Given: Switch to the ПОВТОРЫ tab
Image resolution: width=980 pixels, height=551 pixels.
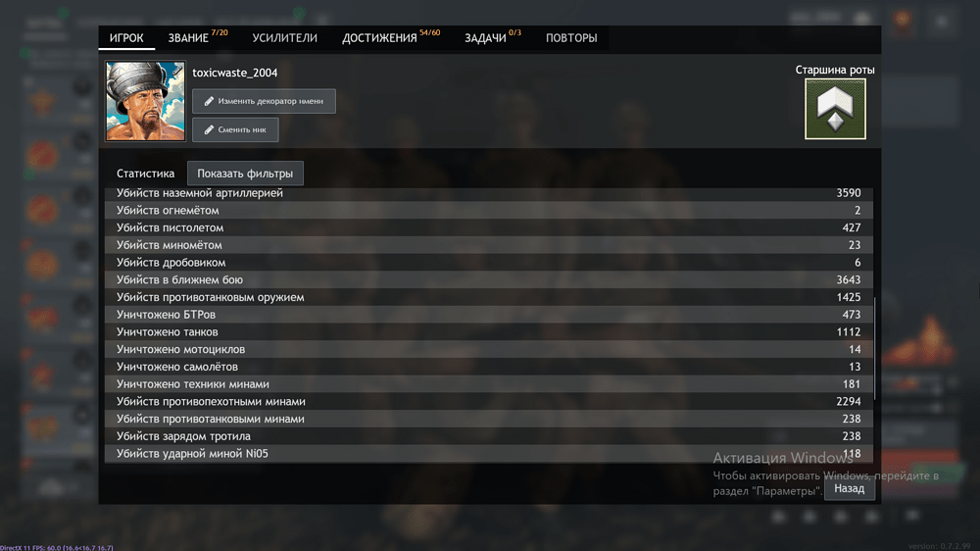Looking at the screenshot, I should point(570,38).
